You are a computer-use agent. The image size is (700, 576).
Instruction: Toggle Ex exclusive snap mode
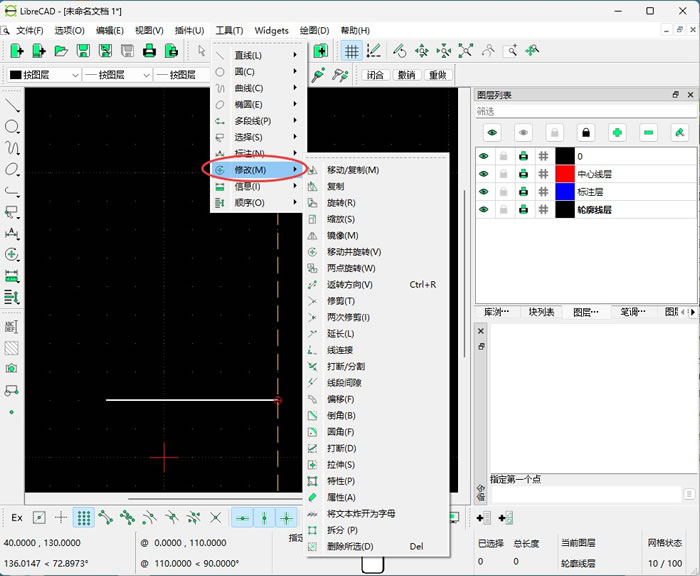pos(17,518)
